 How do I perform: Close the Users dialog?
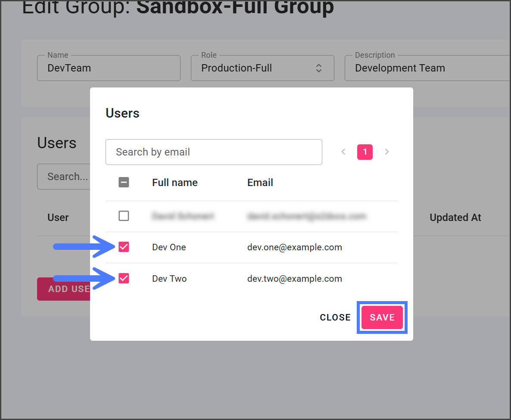tap(335, 317)
